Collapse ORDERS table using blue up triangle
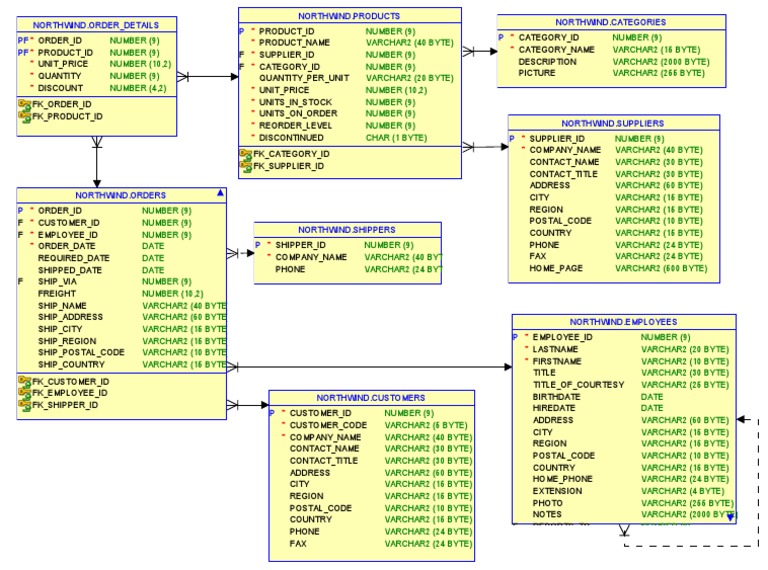 (220, 193)
